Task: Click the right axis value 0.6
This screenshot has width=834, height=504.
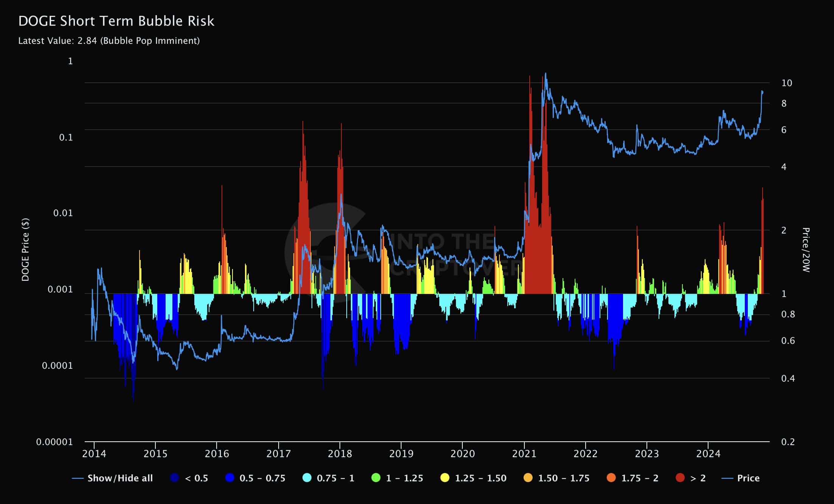Action: (x=788, y=341)
